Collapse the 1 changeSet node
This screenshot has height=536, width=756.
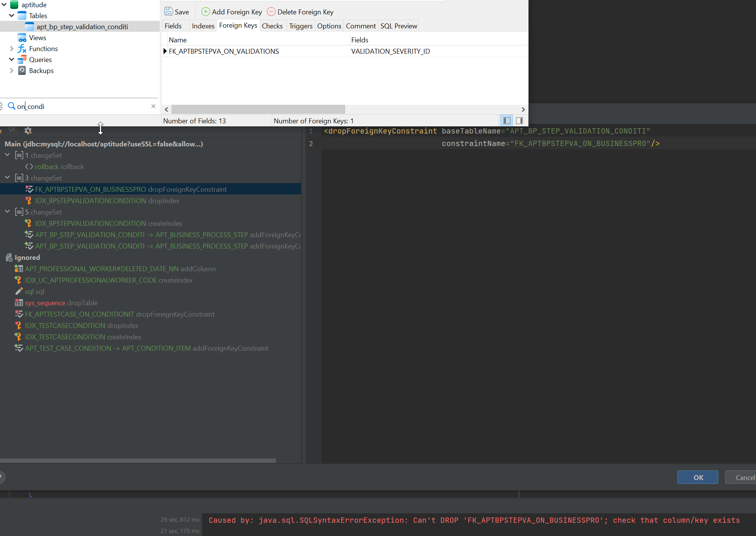[7, 155]
